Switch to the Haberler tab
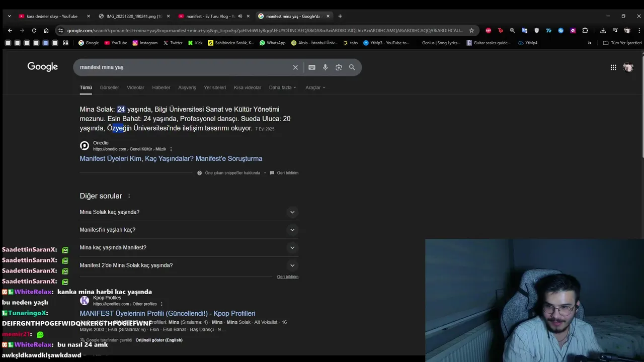This screenshot has height=362, width=644. 161,87
